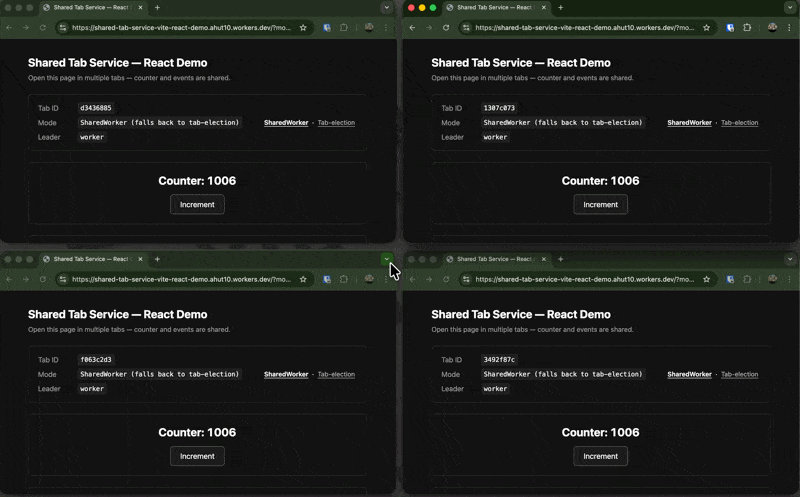This screenshot has height=497, width=800.
Task: Select Tab ID value d3436885
Action: point(95,108)
